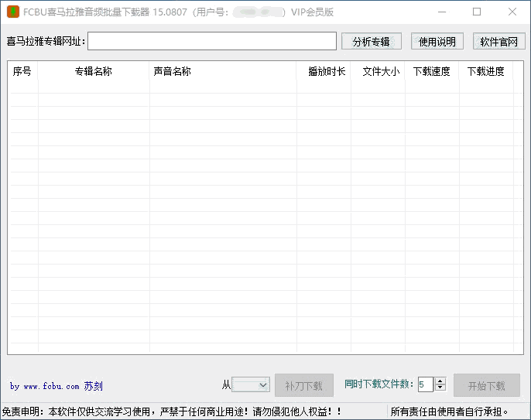Click the 免责申明 status bar text
531x420 pixels.
(172, 411)
